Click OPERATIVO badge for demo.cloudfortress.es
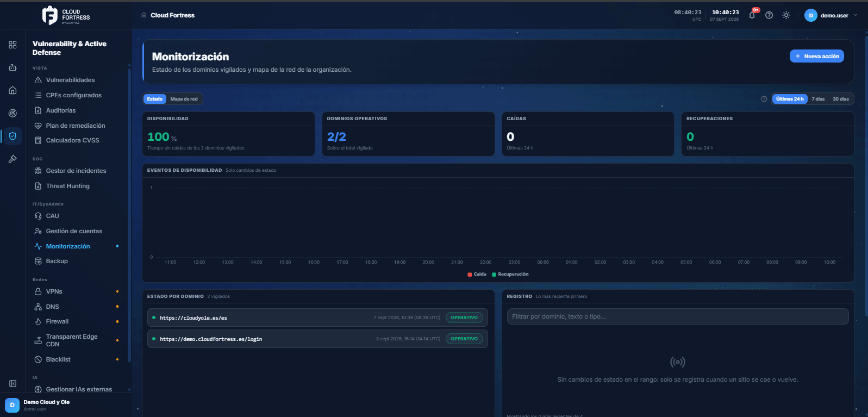The height and width of the screenshot is (417, 868). 464,339
